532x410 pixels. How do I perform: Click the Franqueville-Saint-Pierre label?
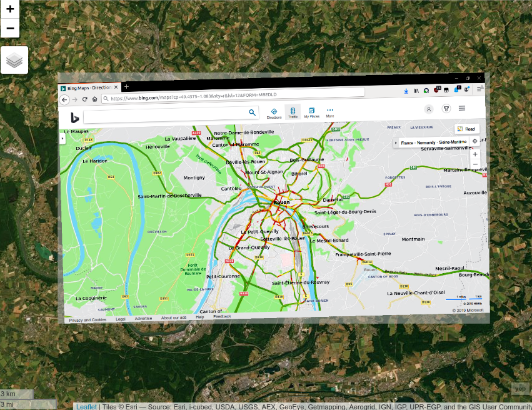coord(363,254)
